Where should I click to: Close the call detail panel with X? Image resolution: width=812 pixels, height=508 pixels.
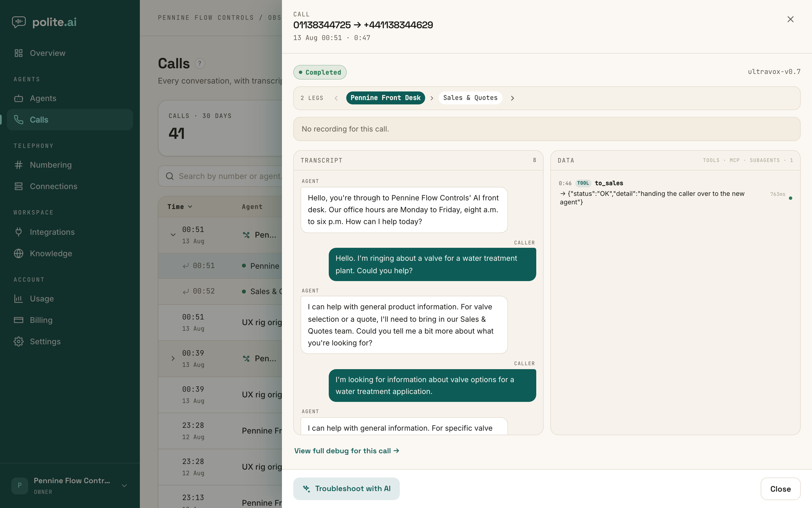[790, 19]
